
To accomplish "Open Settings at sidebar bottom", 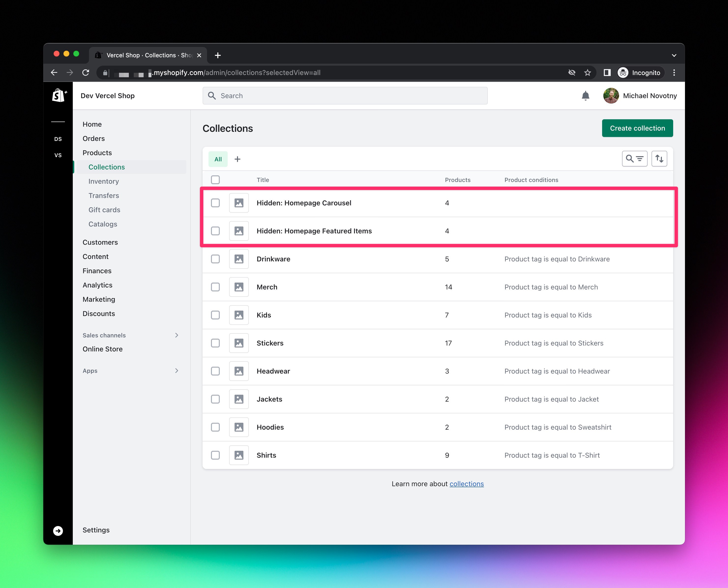I will point(96,530).
